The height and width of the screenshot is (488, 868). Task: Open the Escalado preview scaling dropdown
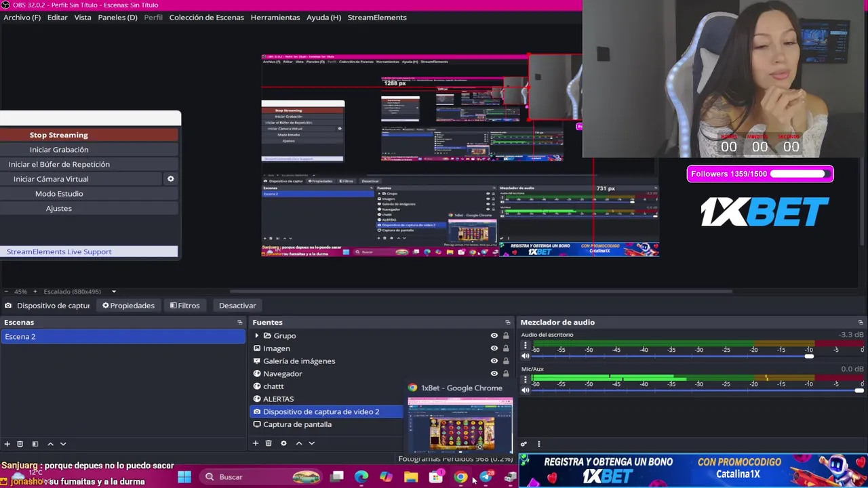[x=114, y=291]
